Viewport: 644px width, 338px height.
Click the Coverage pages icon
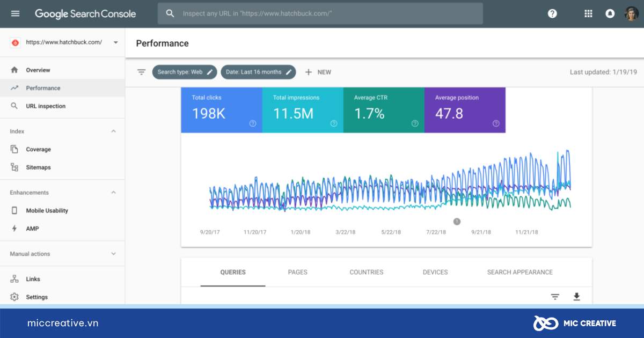coord(14,149)
